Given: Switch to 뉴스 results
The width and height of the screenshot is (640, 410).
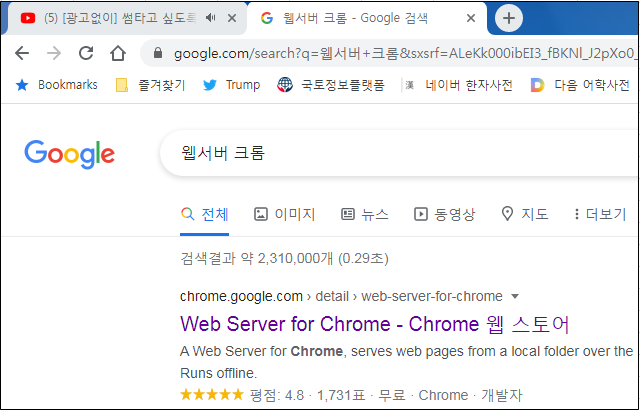Looking at the screenshot, I should (364, 214).
